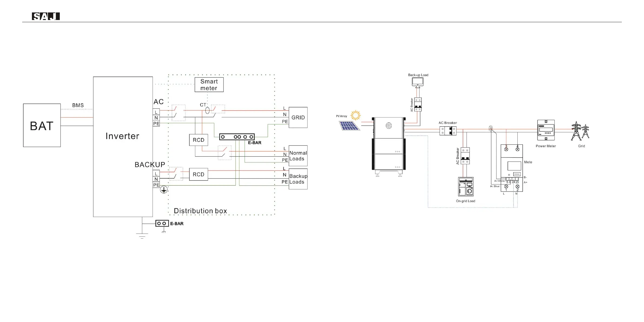Image resolution: width=644 pixels, height=322 pixels.
Task: Select the AC breaker below Back-up Load
Action: click(x=418, y=104)
